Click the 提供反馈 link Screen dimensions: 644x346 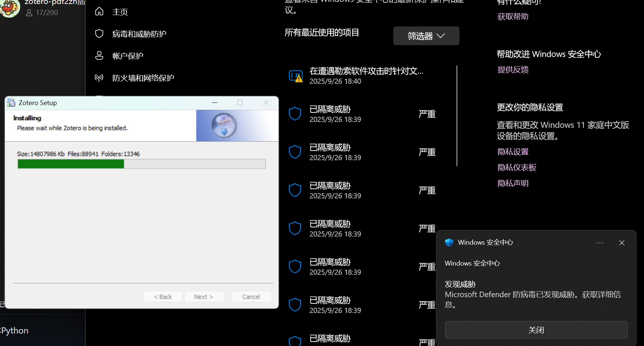[x=513, y=70]
